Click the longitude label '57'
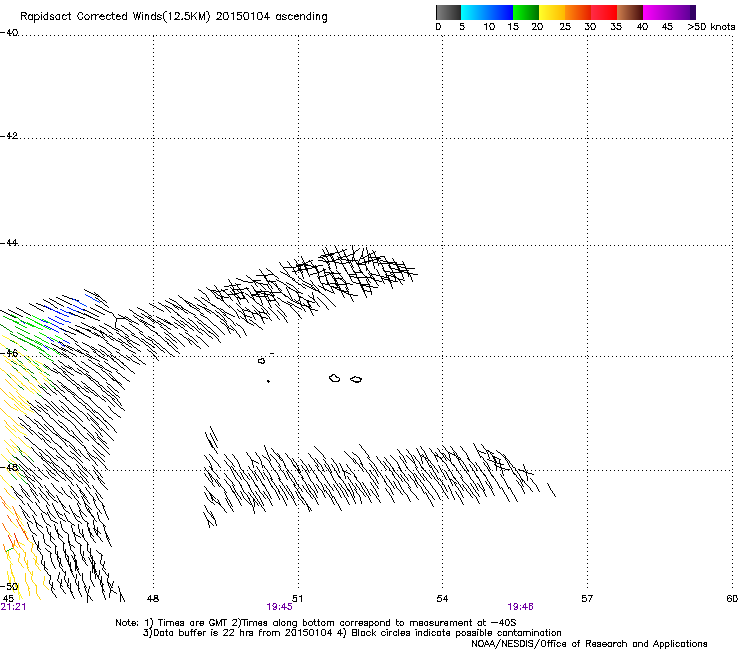This screenshot has height=650, width=740. [x=587, y=599]
